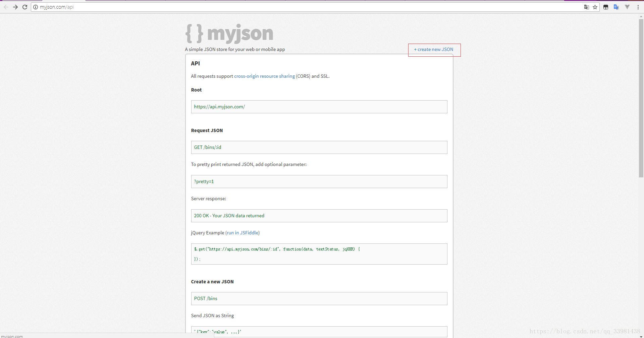Click the tagline about a simple JSON store
Image resolution: width=644 pixels, height=338 pixels.
[235, 49]
